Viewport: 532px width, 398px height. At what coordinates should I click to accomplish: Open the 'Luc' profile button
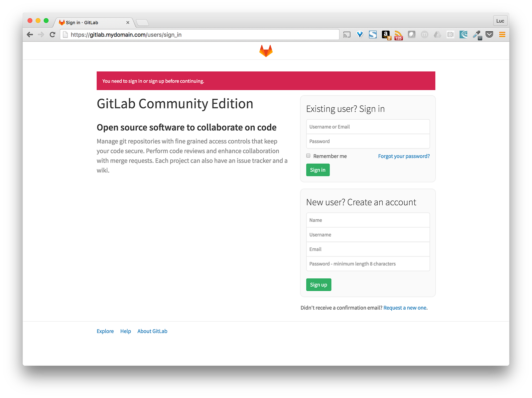pyautogui.click(x=500, y=21)
